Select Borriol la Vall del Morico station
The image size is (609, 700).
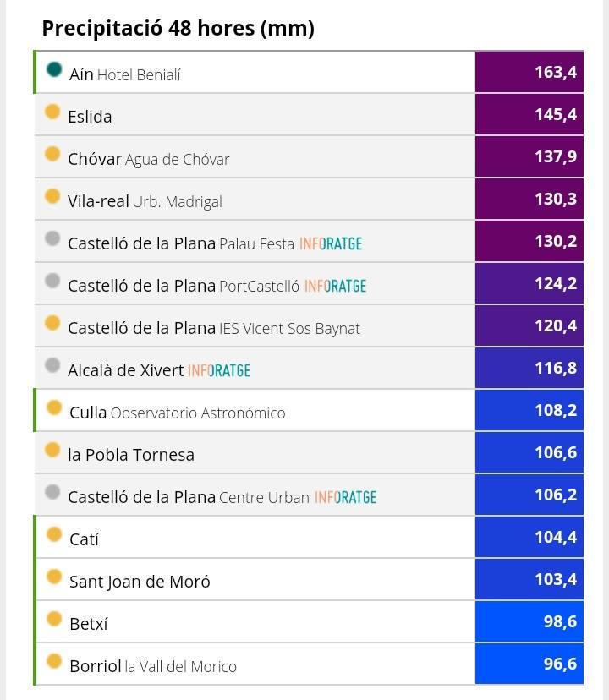point(152,666)
